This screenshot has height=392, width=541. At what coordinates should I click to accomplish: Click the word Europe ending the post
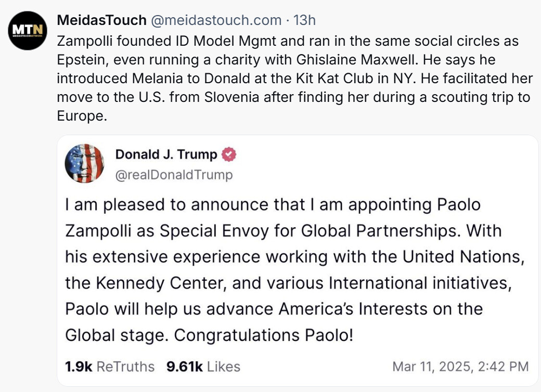(82, 116)
